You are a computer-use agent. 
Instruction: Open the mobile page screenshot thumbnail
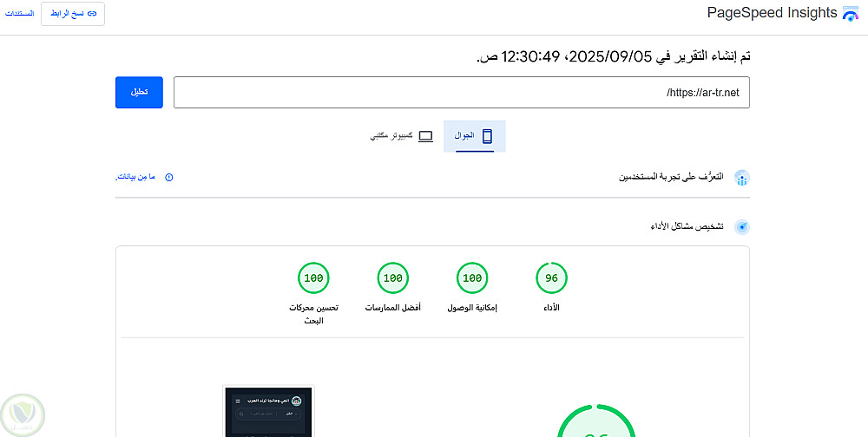tap(268, 411)
